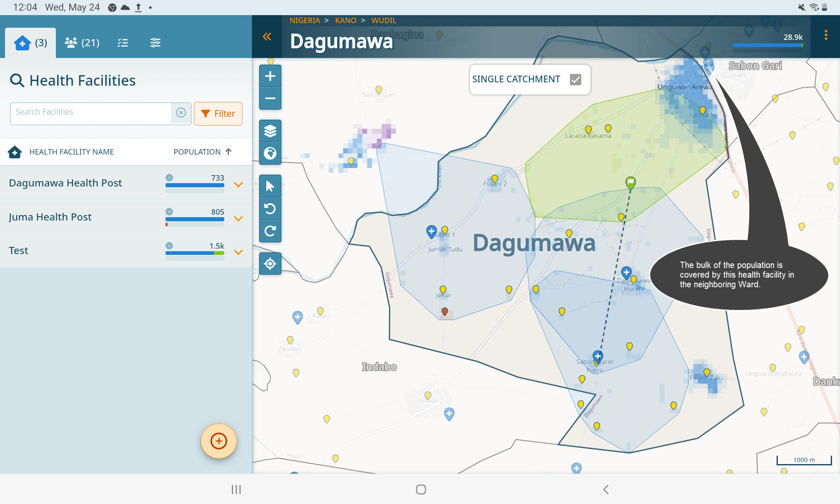Viewport: 840px width, 504px height.
Task: Redo the last map edit
Action: (x=270, y=231)
